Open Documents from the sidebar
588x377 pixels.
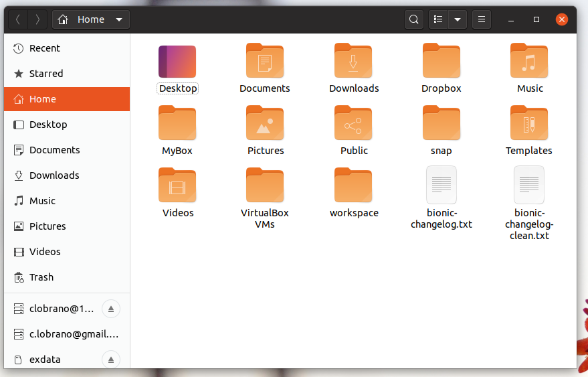[x=67, y=150]
